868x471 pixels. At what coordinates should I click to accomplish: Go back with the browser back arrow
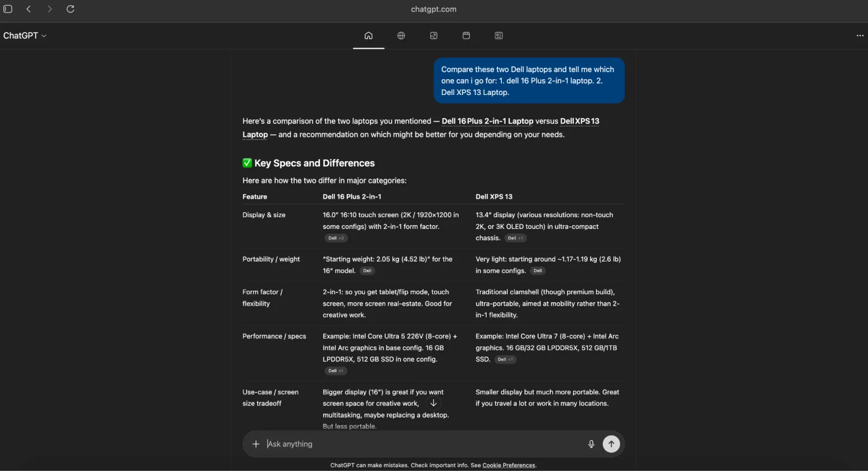(29, 9)
